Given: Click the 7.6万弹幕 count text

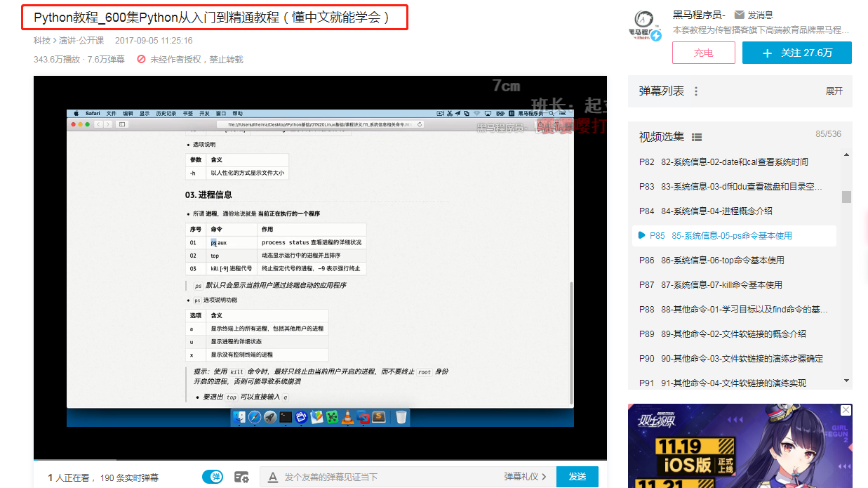Looking at the screenshot, I should click(x=105, y=60).
